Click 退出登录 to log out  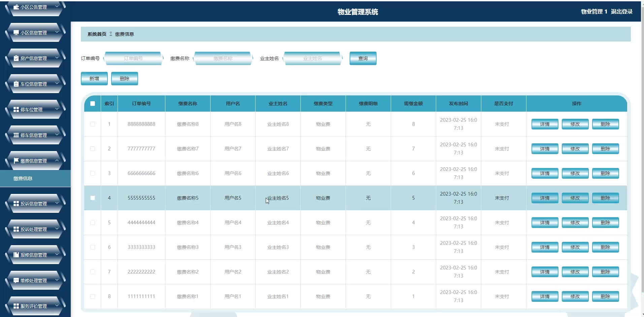click(621, 11)
